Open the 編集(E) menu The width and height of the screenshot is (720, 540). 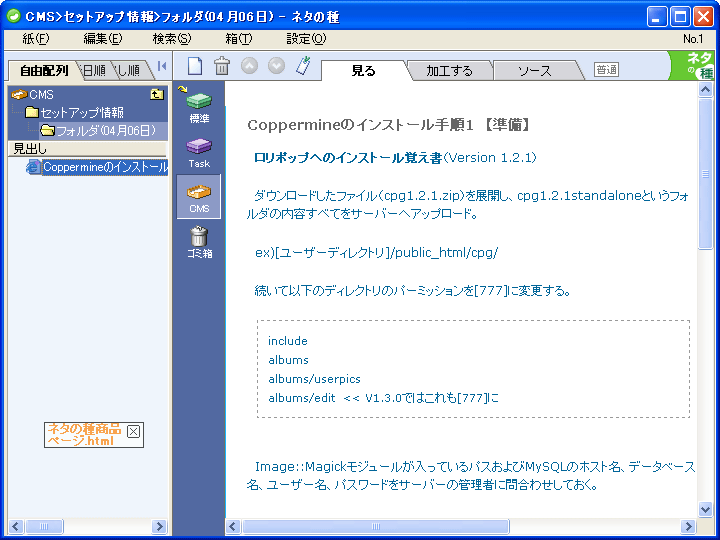[x=102, y=39]
